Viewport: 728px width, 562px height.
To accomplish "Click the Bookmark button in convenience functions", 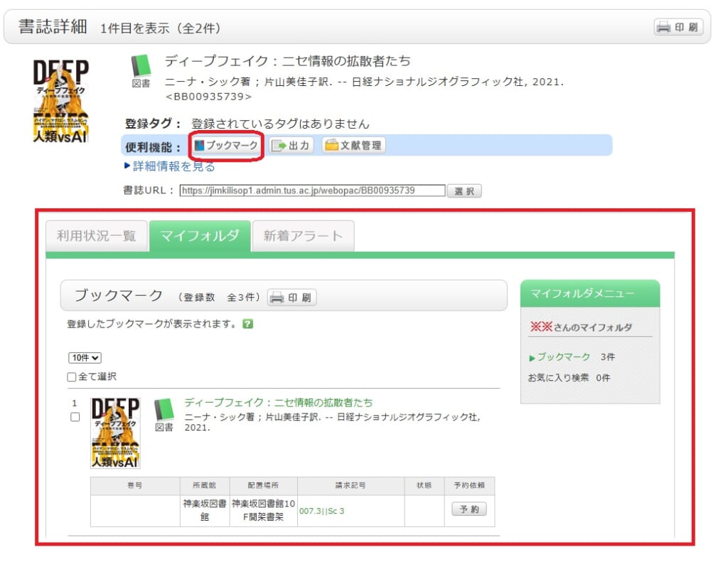I will pos(226,145).
